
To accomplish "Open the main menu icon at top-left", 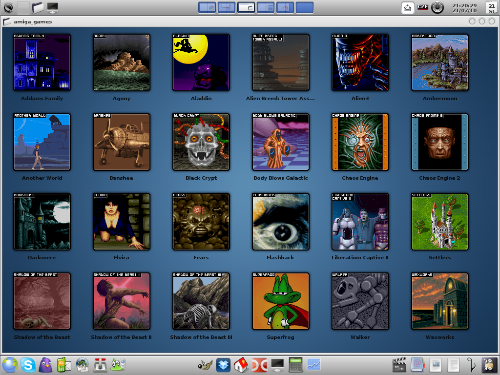I will pyautogui.click(x=8, y=7).
